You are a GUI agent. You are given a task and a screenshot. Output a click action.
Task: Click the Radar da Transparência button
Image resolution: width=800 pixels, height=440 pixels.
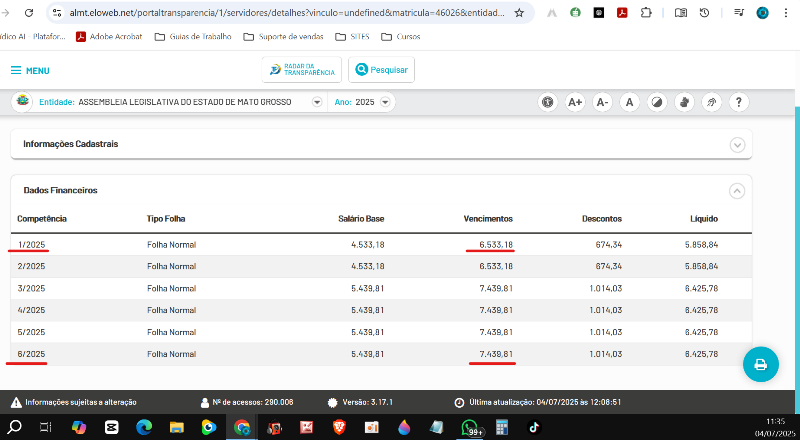tap(302, 70)
